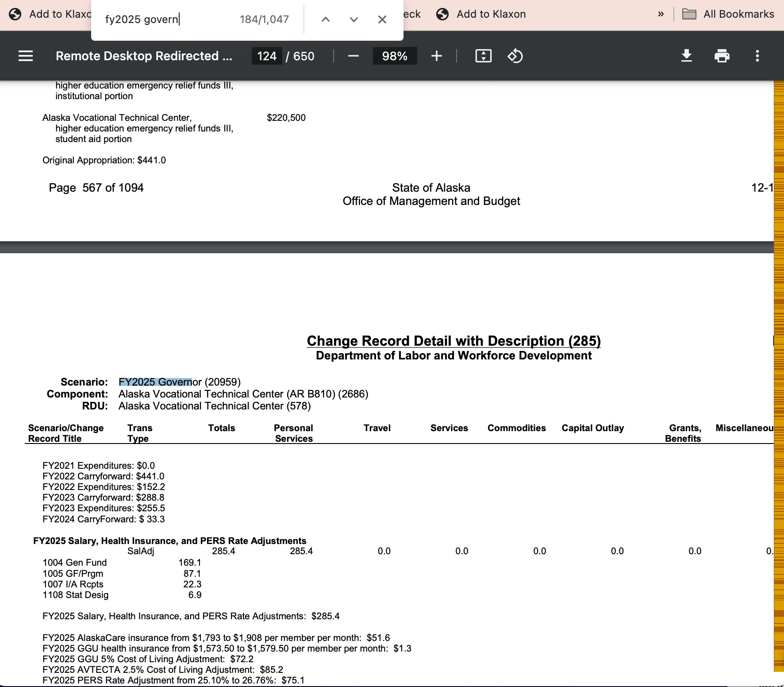The width and height of the screenshot is (784, 687).
Task: Click the $220,500 amount
Action: point(286,118)
